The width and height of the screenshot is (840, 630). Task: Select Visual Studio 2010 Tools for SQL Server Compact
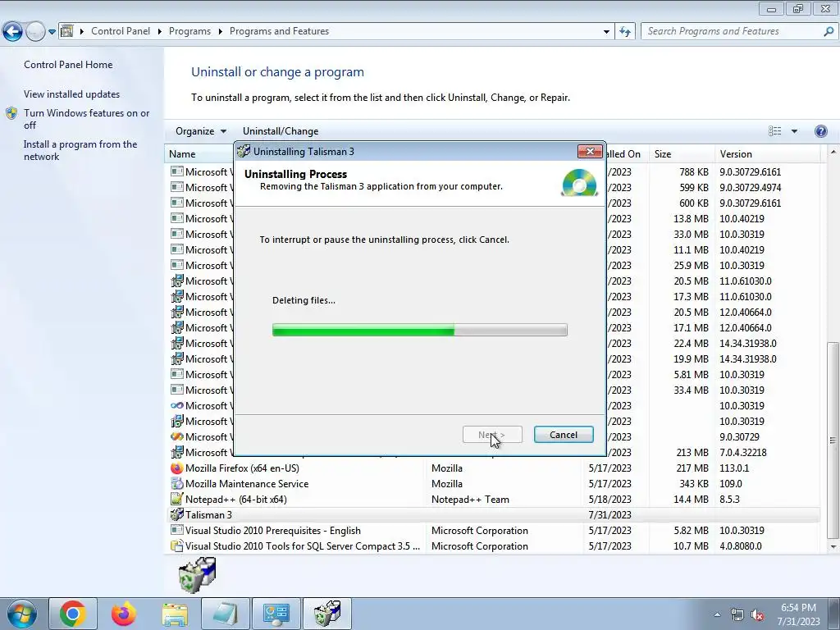(492, 546)
